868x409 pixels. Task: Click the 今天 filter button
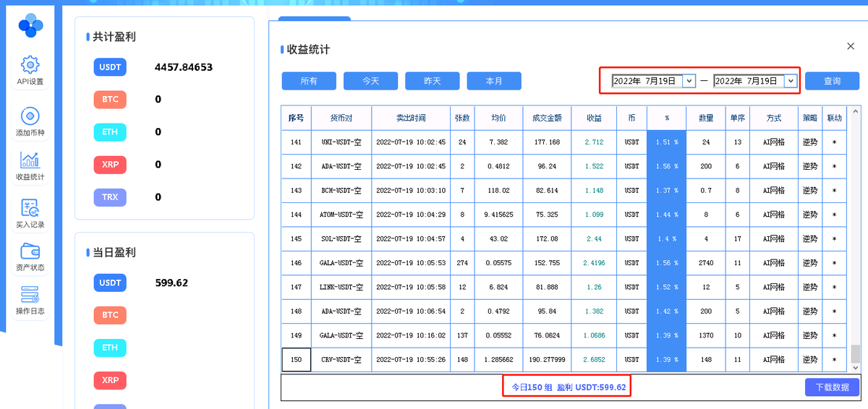[370, 81]
